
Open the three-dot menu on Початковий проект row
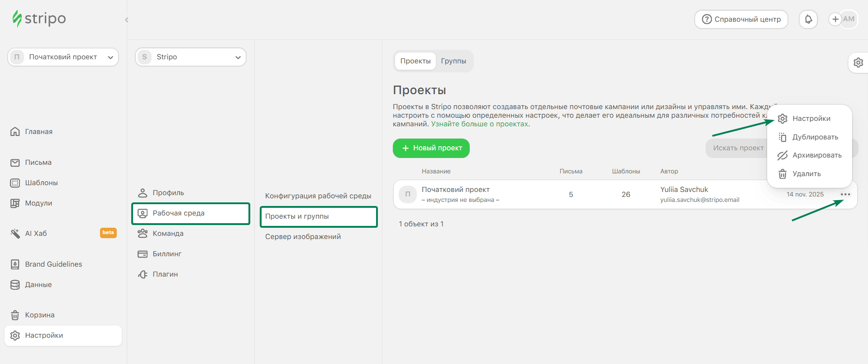846,194
